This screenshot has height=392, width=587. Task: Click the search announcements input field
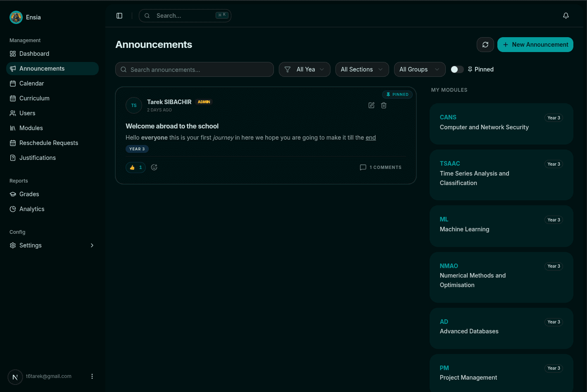(194, 69)
